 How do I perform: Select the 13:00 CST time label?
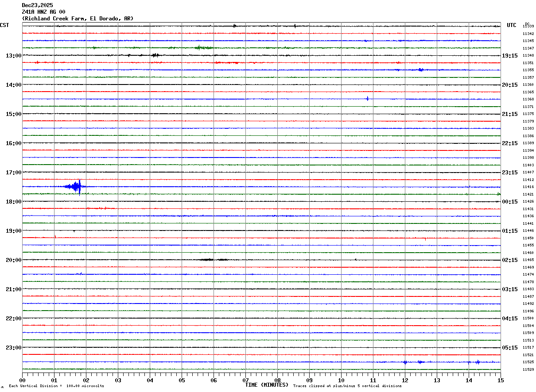13,56
